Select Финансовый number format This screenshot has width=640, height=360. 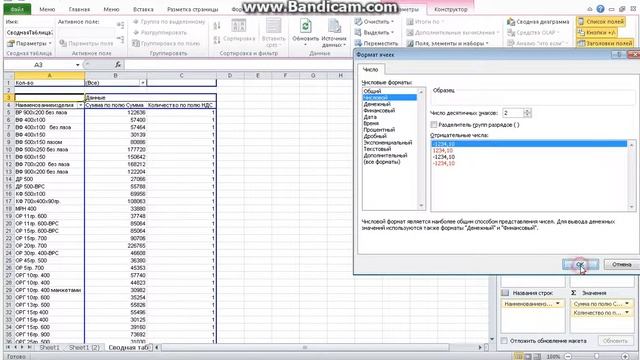pyautogui.click(x=379, y=110)
